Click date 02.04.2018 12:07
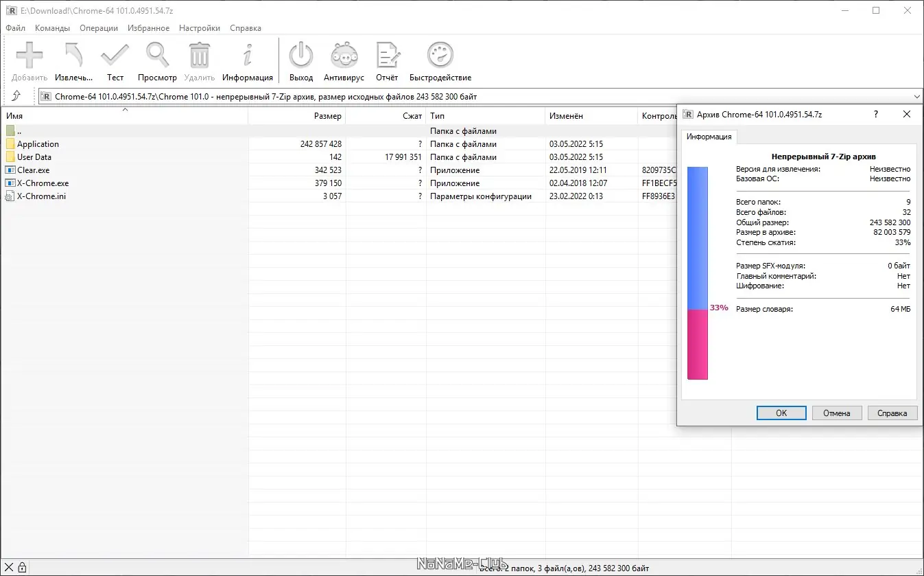The image size is (924, 576). point(578,183)
